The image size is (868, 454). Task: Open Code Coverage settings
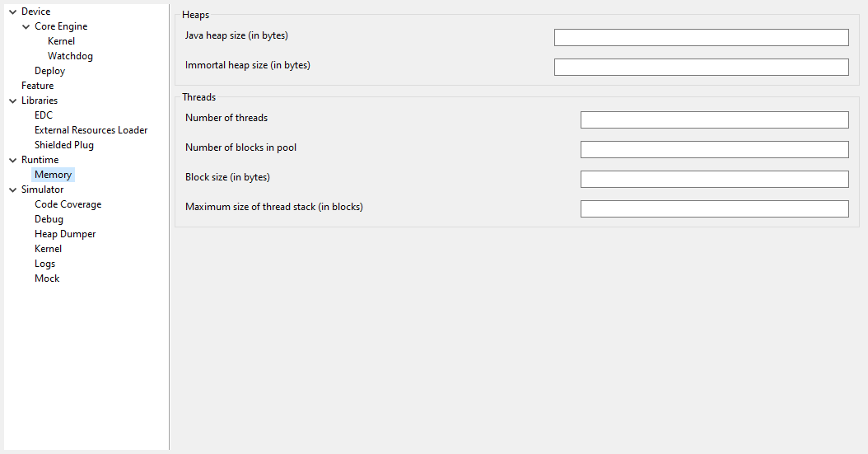68,204
